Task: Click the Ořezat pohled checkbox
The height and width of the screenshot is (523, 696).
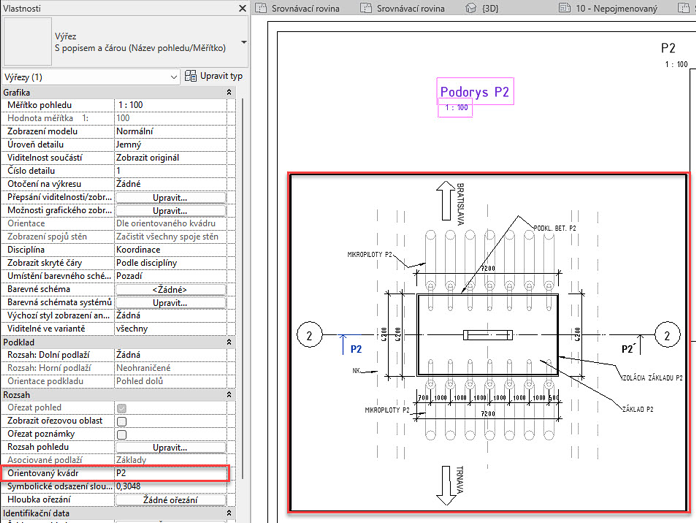Action: click(121, 408)
